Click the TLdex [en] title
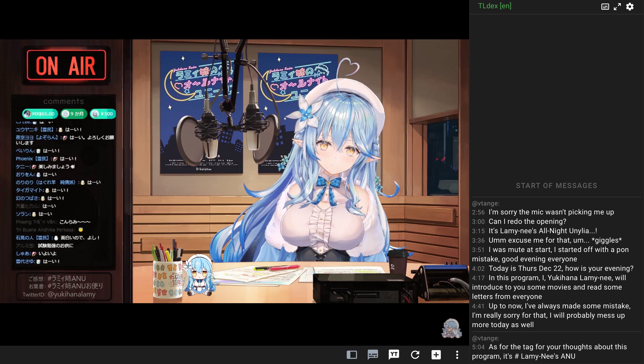The width and height of the screenshot is (644, 364). 494,6
